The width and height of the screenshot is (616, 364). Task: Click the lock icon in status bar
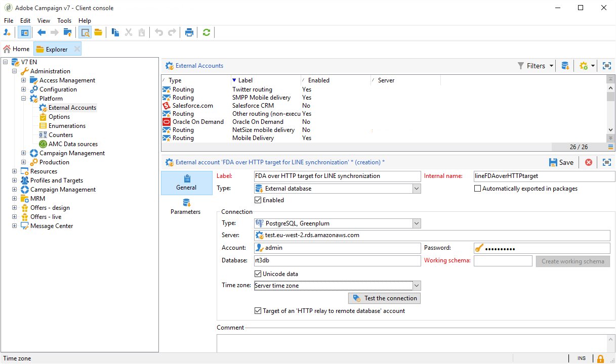tap(600, 358)
